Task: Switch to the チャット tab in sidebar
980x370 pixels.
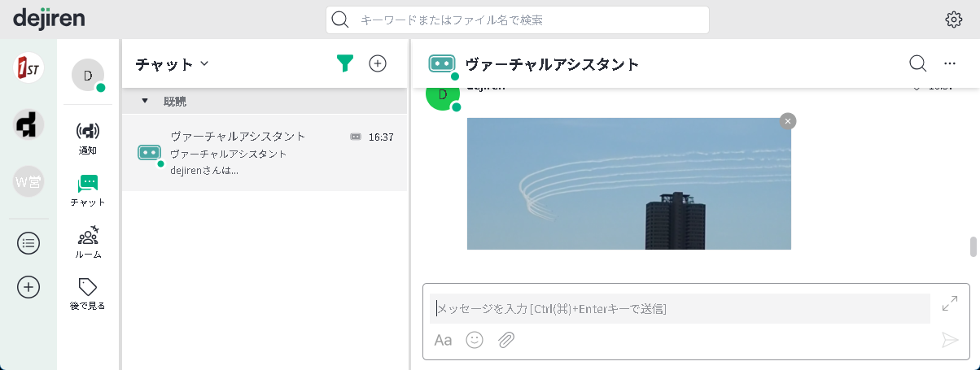Action: tap(88, 190)
